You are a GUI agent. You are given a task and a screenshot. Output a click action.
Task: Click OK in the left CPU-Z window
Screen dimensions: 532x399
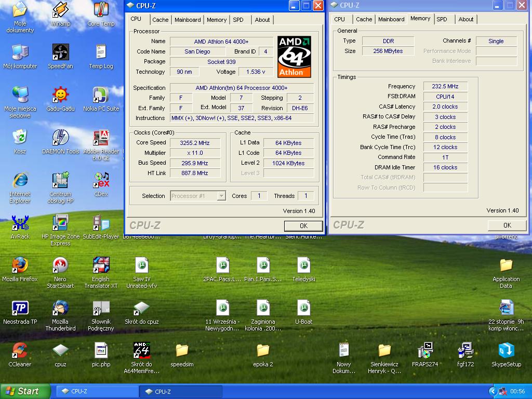point(303,225)
